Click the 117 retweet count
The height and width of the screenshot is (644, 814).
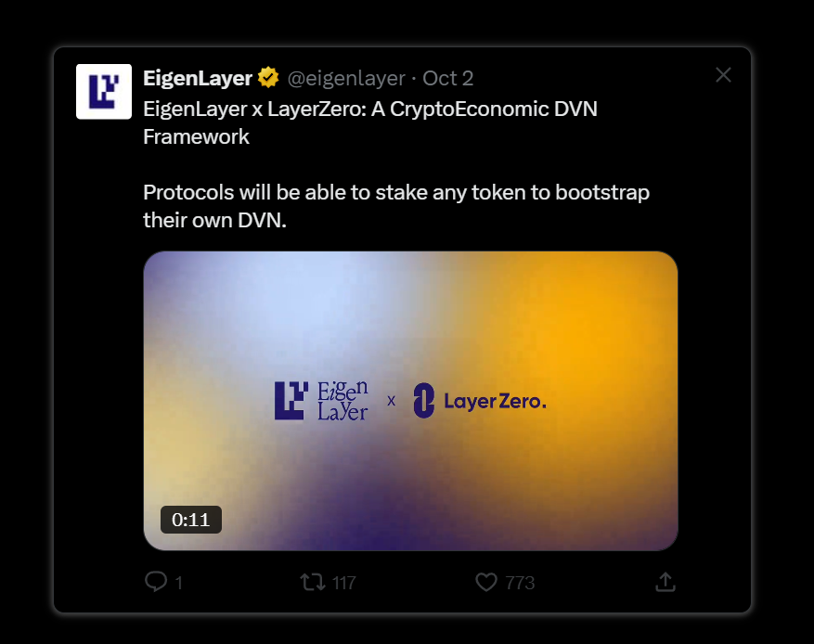click(x=343, y=583)
